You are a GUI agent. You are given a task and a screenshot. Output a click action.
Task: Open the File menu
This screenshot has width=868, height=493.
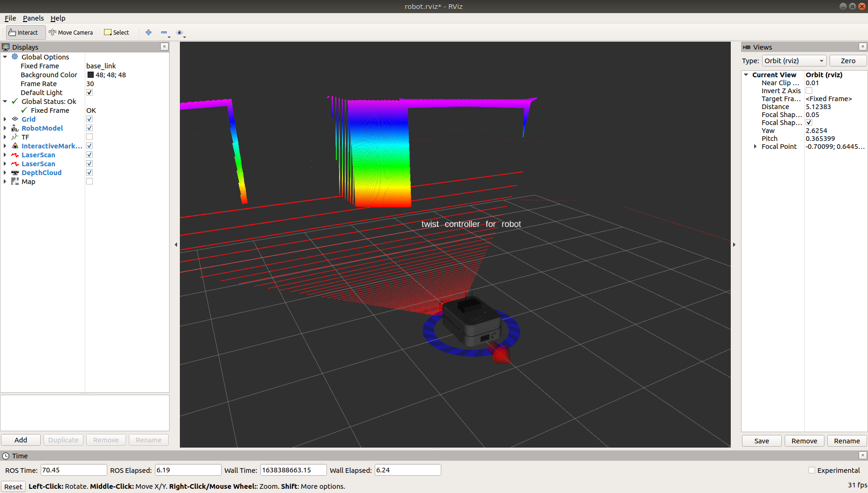click(10, 18)
